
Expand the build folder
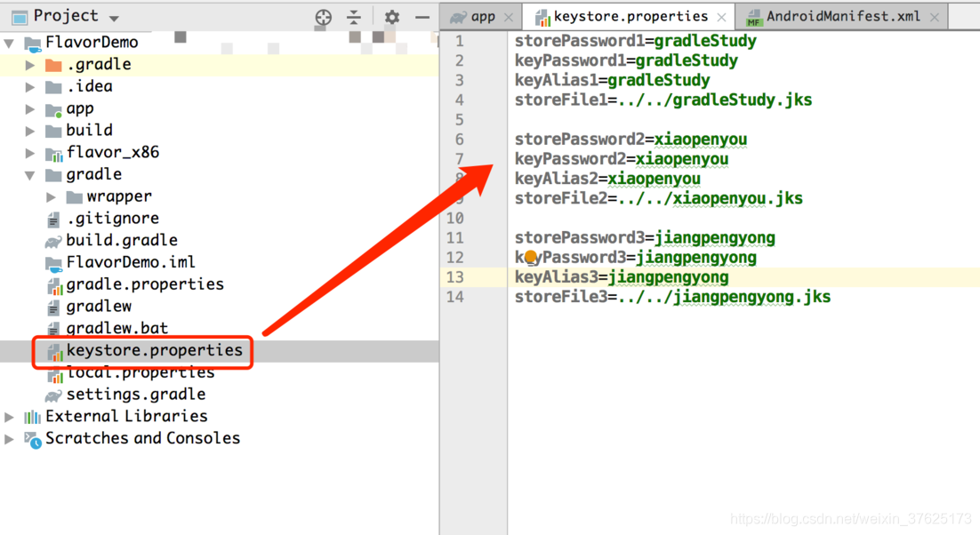pyautogui.click(x=29, y=131)
